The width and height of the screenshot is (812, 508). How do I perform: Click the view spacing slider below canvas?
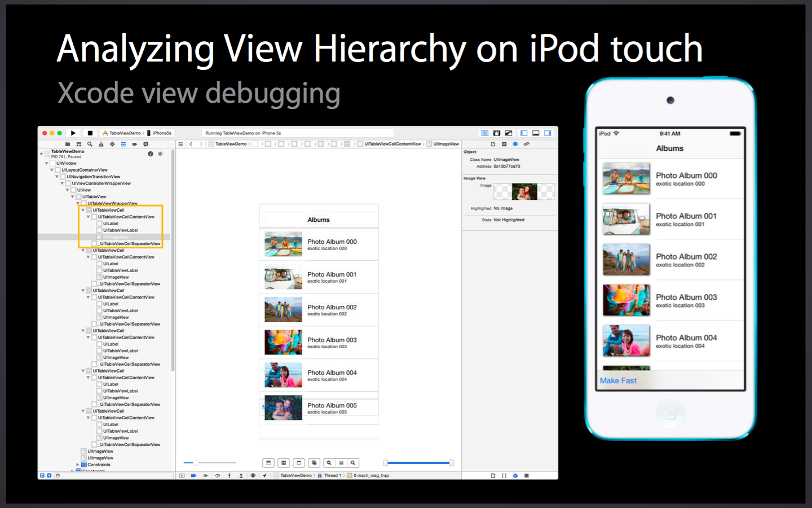pyautogui.click(x=210, y=463)
